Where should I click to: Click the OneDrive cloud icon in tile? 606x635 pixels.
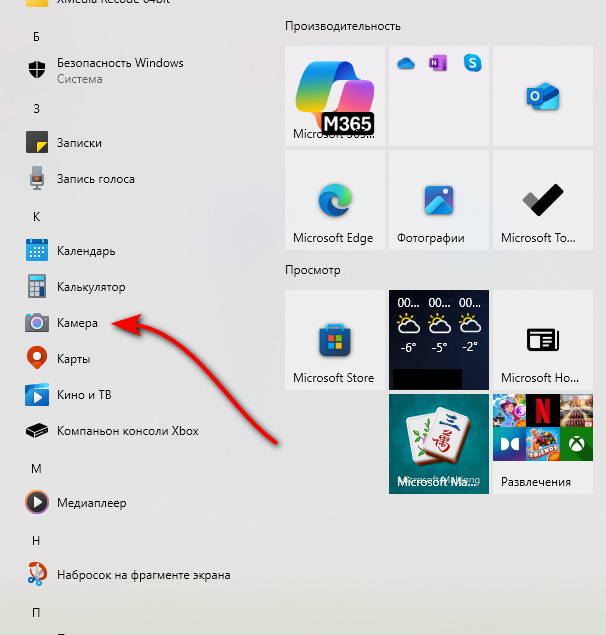[405, 64]
